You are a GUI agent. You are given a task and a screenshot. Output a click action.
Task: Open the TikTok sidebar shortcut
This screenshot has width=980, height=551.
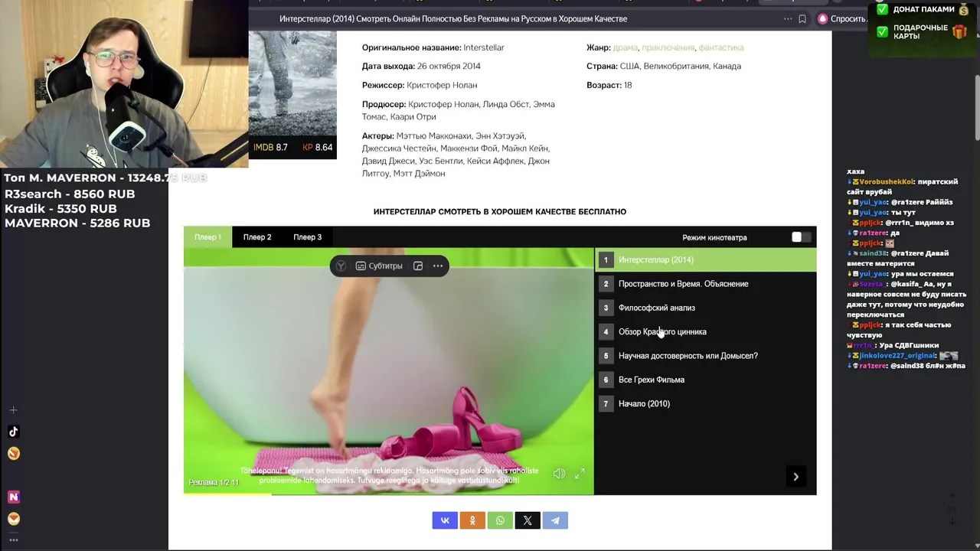pos(13,432)
